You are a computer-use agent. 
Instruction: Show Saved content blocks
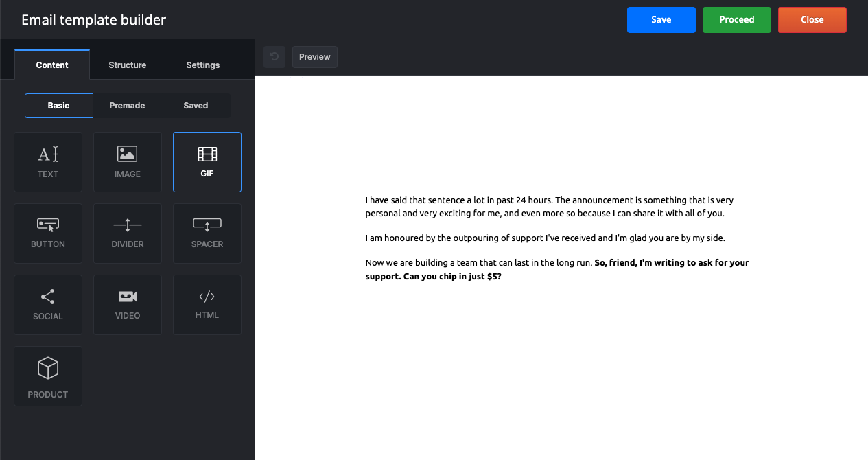tap(196, 106)
